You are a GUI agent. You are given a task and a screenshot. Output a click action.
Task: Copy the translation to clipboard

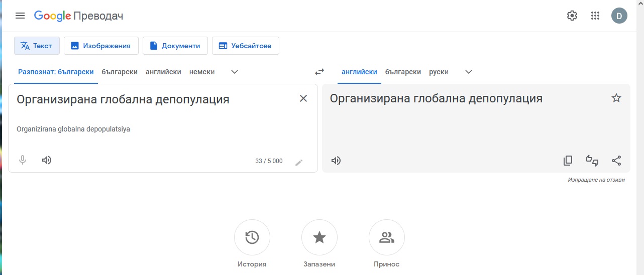tap(568, 161)
